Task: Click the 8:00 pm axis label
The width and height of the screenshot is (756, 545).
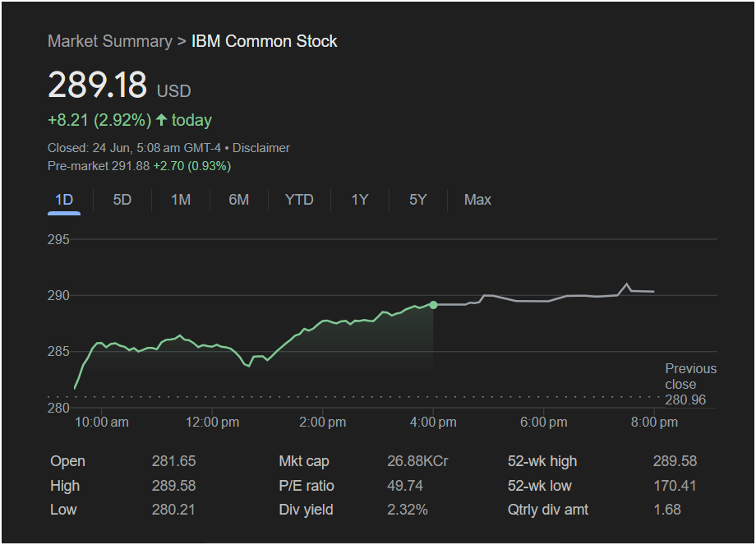Action: [x=654, y=423]
